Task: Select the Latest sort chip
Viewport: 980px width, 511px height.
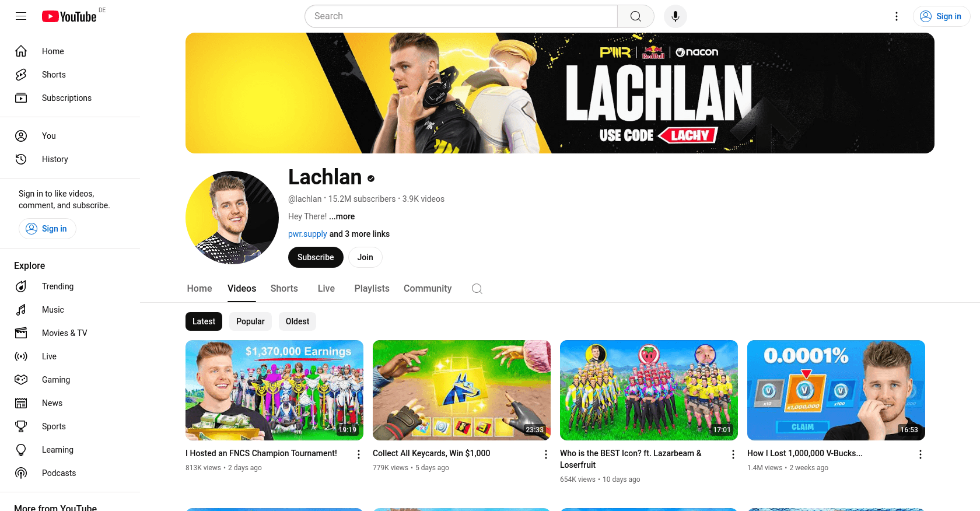Action: point(204,321)
